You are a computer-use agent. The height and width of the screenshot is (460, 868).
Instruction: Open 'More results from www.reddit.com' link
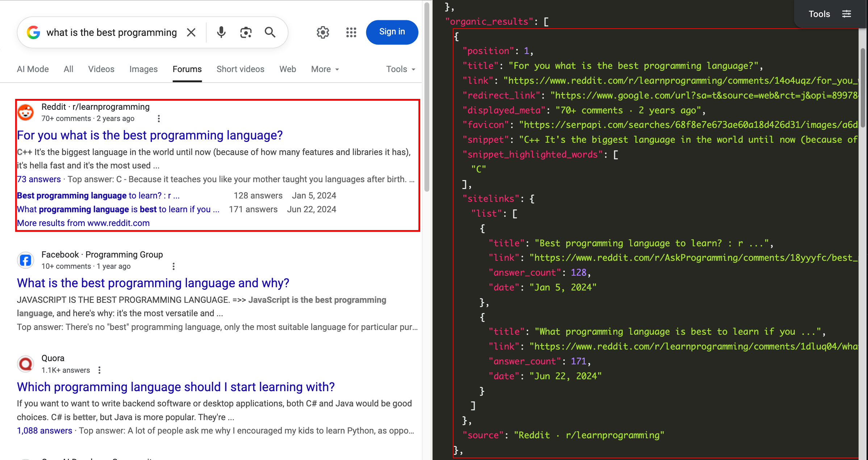coord(83,223)
